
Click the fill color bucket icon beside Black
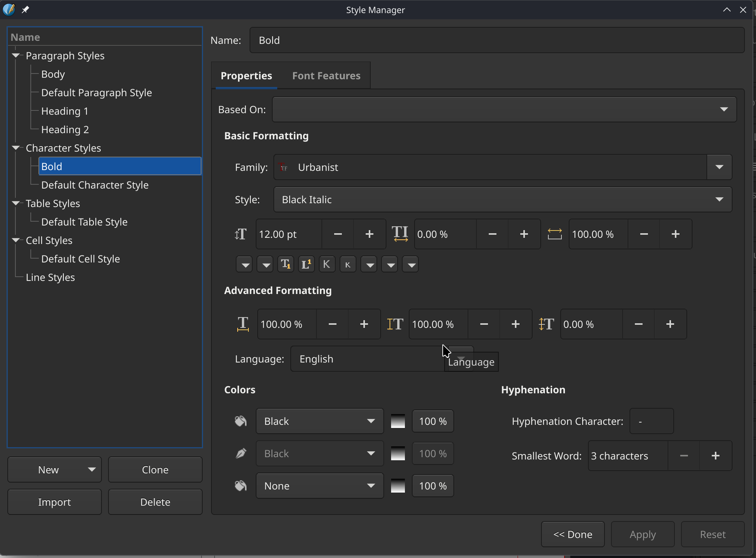241,421
